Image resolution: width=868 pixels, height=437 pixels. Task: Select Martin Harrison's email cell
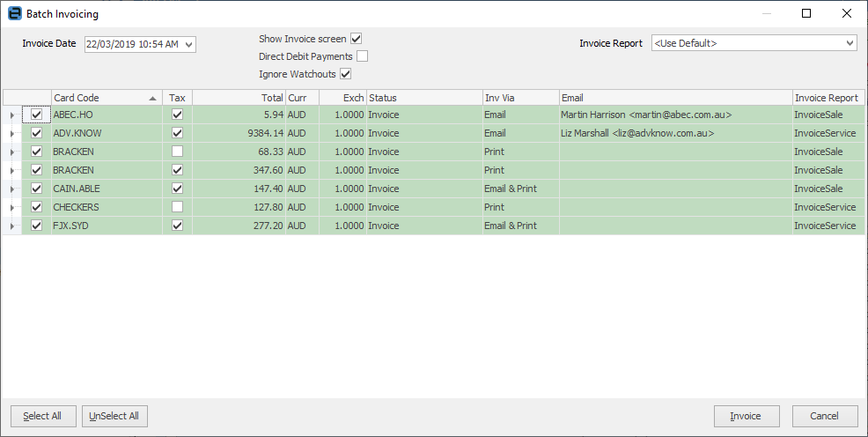point(674,115)
